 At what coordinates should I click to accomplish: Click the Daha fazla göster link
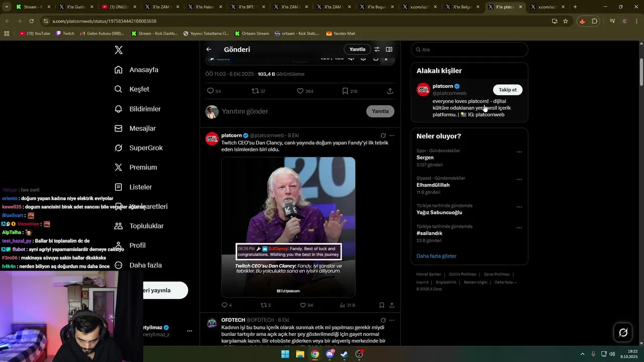pyautogui.click(x=436, y=256)
